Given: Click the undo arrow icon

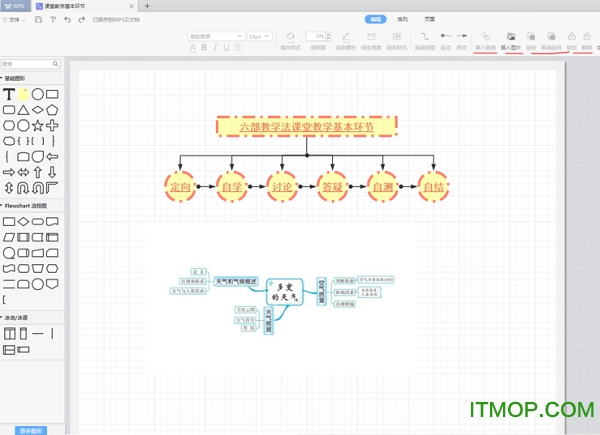Looking at the screenshot, I should (x=67, y=19).
